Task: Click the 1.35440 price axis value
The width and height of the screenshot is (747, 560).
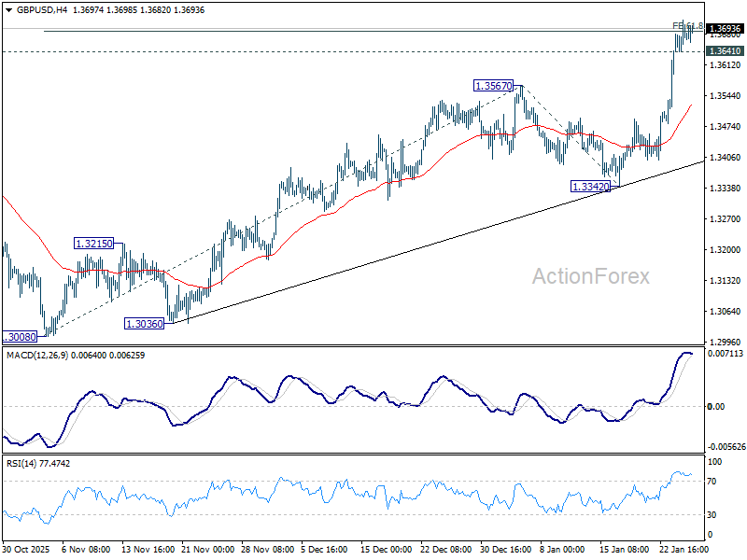Action: 726,96
